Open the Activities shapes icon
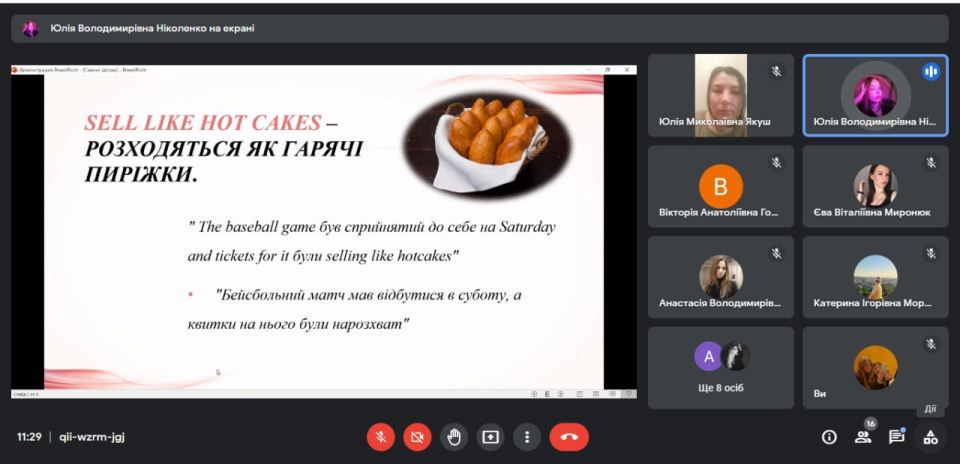Screen dimensions: 960x464 (931, 437)
